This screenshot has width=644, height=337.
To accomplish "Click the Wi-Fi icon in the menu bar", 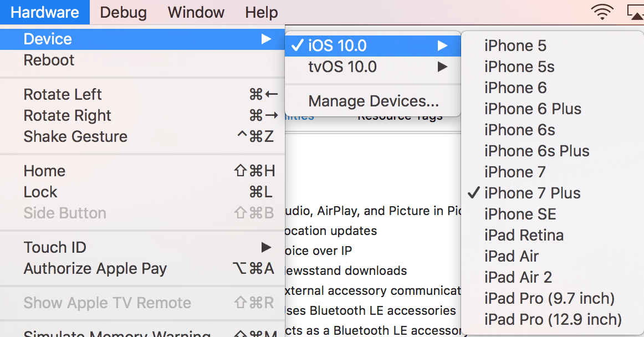I will [602, 11].
